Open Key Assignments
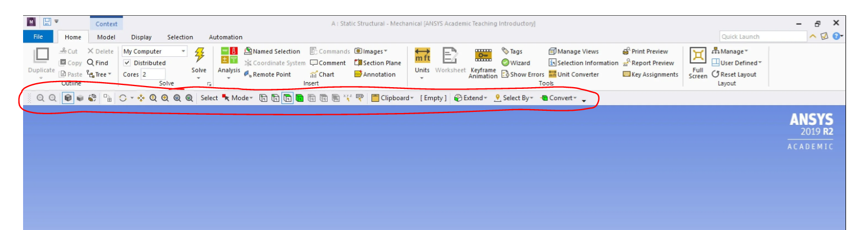The width and height of the screenshot is (868, 230). point(650,74)
